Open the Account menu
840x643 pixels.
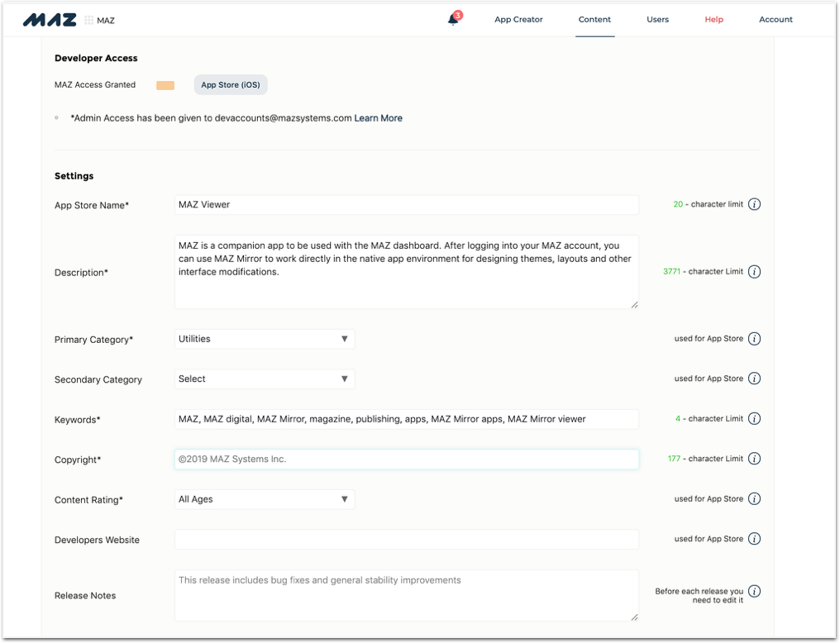(x=776, y=20)
